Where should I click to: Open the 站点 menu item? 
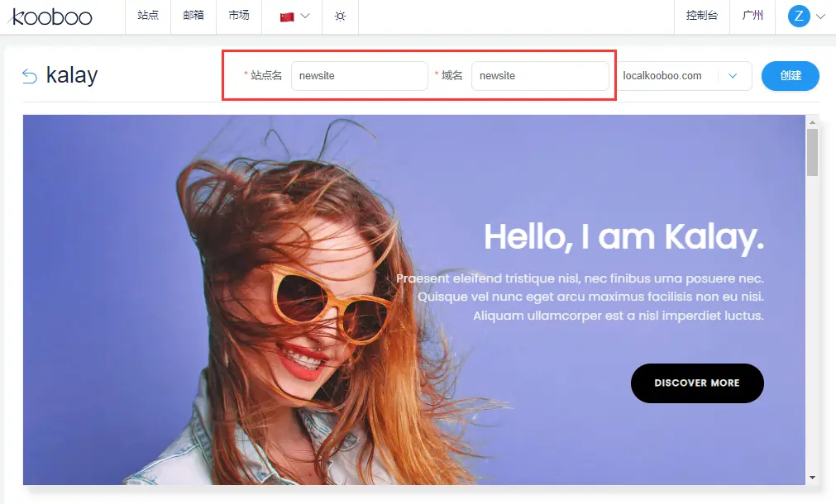pyautogui.click(x=148, y=16)
